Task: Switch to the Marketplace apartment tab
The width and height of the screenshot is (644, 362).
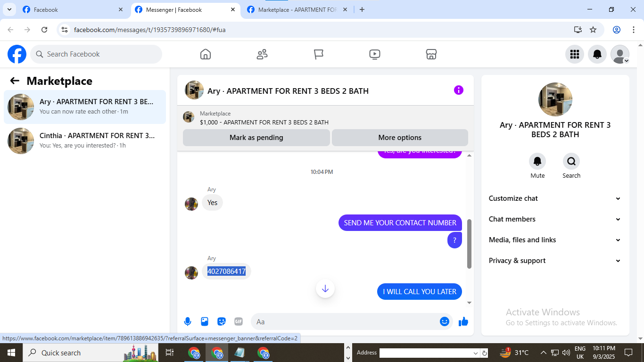Action: click(297, 9)
